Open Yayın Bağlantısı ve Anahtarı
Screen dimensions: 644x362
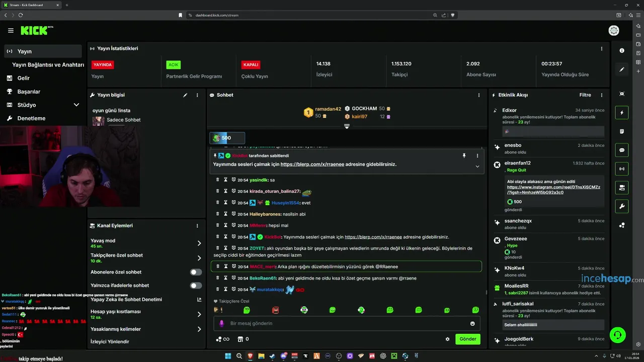pos(48,65)
